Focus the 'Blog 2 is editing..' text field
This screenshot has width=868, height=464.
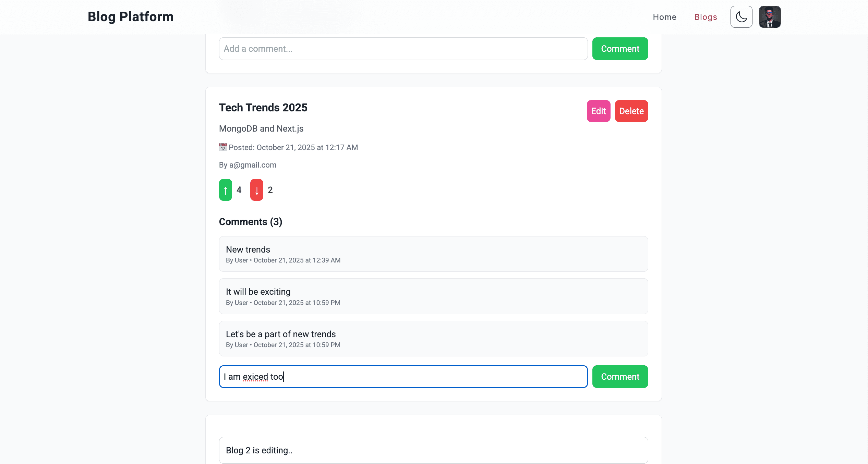pos(433,450)
